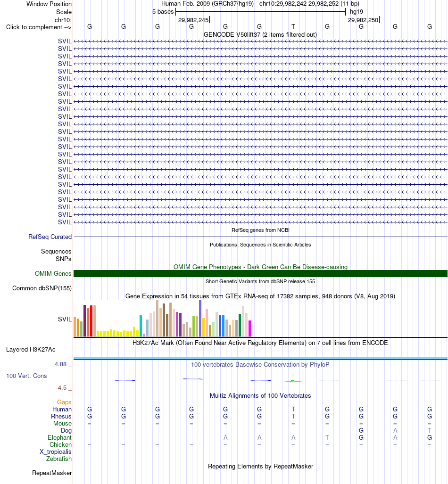The height and width of the screenshot is (484, 448).
Task: Open '100 vertebrates Basewise Conservation by PhyloP' title
Action: point(260,364)
